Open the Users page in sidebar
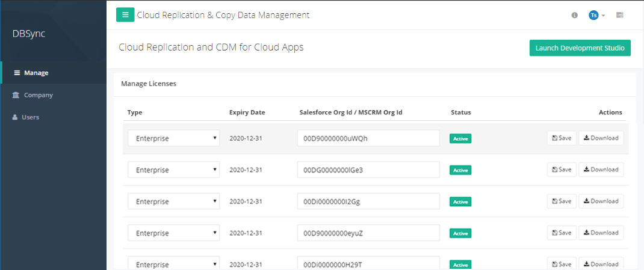Viewport: 644px width, 270px height. click(30, 117)
